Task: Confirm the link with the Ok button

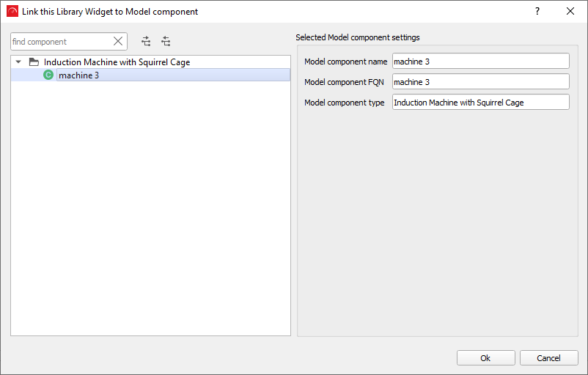Action: click(x=485, y=358)
